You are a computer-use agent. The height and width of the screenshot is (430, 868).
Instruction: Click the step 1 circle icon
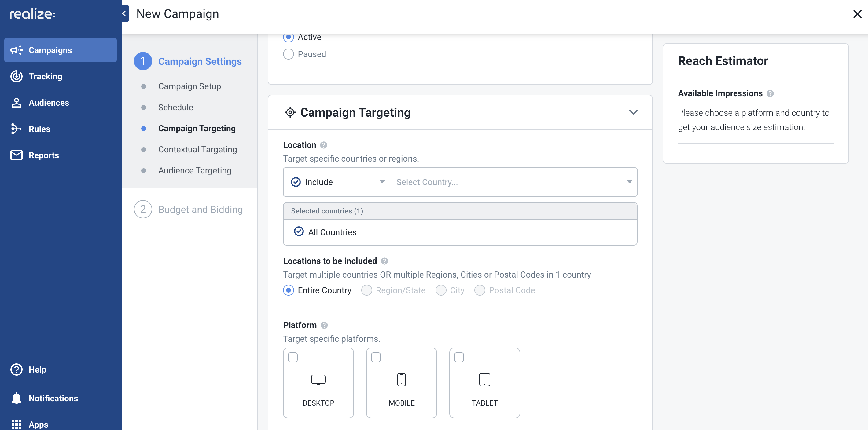point(143,61)
